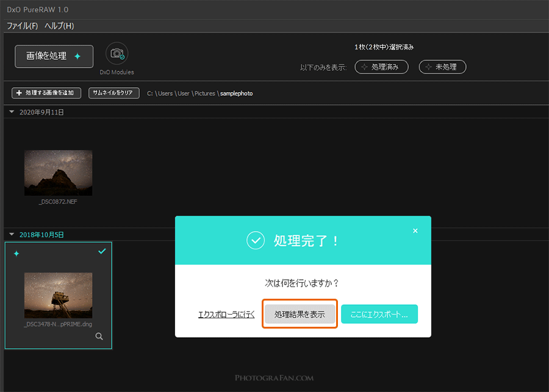Click the エクスプローラに行く link
This screenshot has height=392, width=549.
coord(226,315)
